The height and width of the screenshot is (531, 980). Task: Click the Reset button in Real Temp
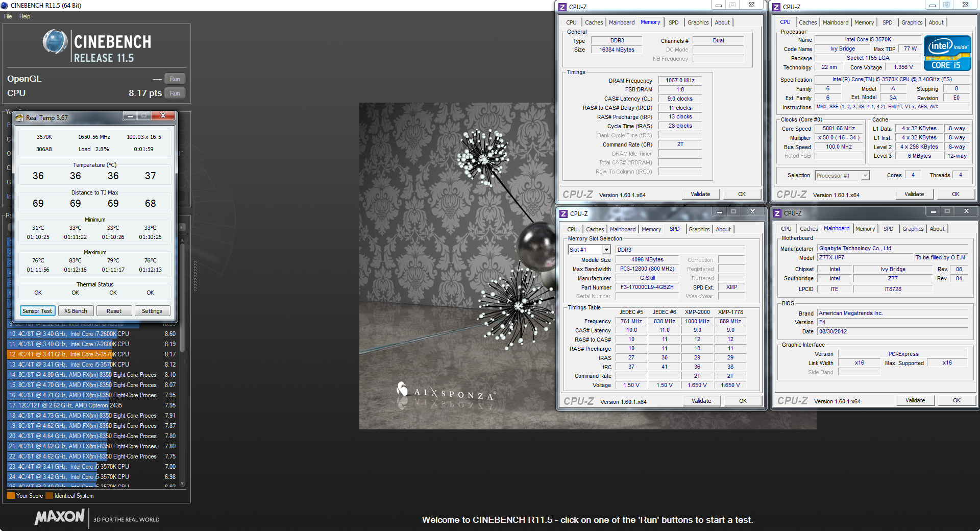coord(114,311)
